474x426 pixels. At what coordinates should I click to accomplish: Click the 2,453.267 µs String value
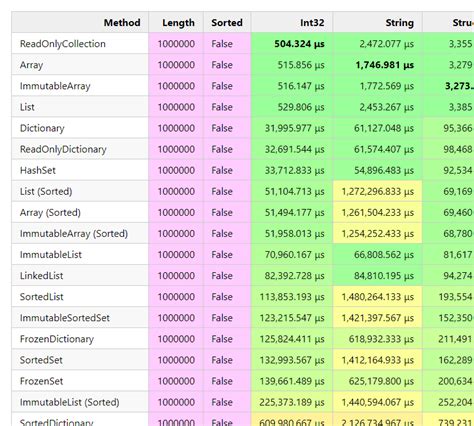[387, 107]
